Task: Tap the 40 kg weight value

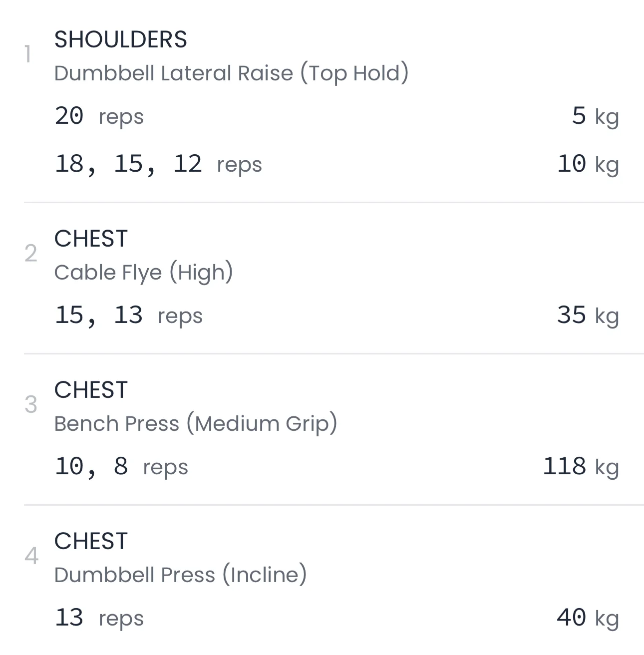Action: [x=588, y=618]
